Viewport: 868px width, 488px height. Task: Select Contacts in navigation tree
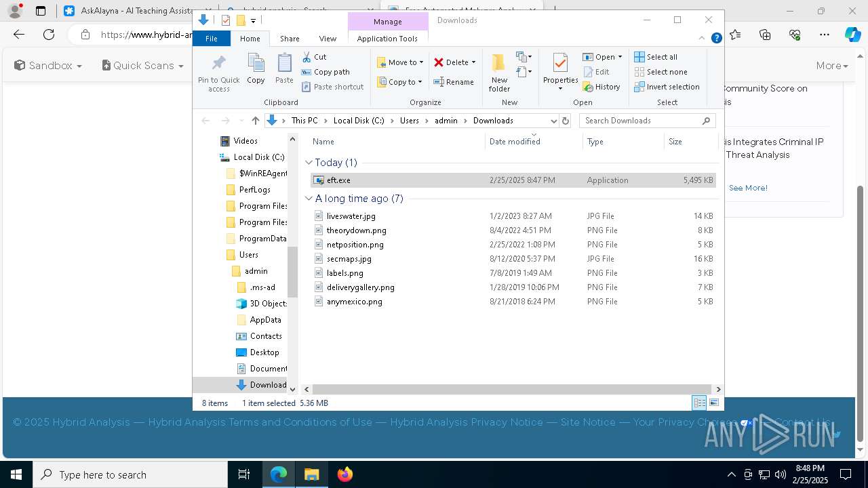266,336
